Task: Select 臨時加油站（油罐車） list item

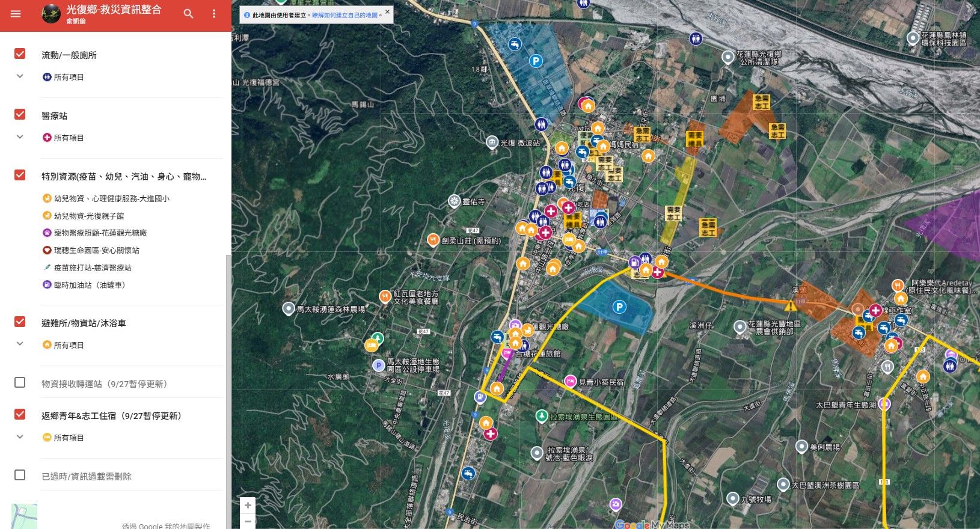Action: point(90,285)
